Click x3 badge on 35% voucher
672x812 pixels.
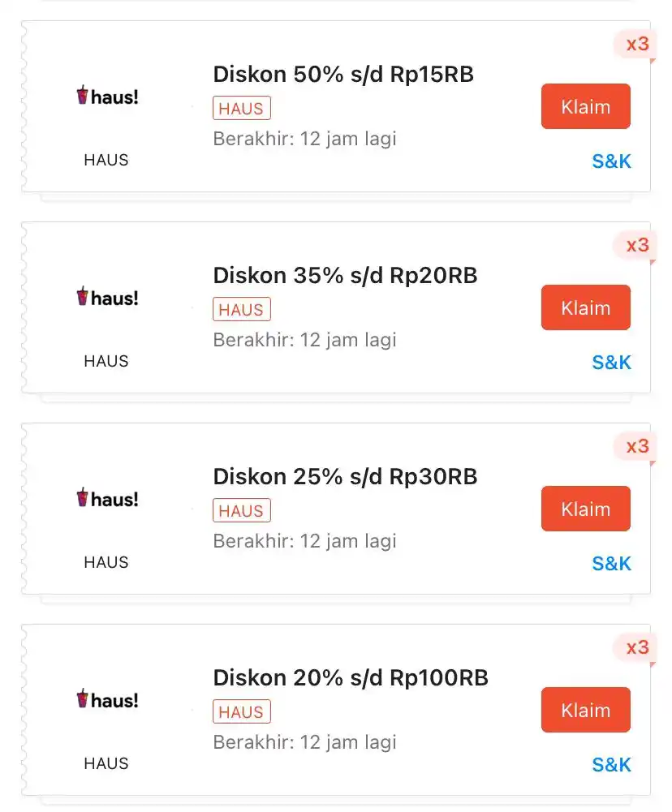pos(636,245)
